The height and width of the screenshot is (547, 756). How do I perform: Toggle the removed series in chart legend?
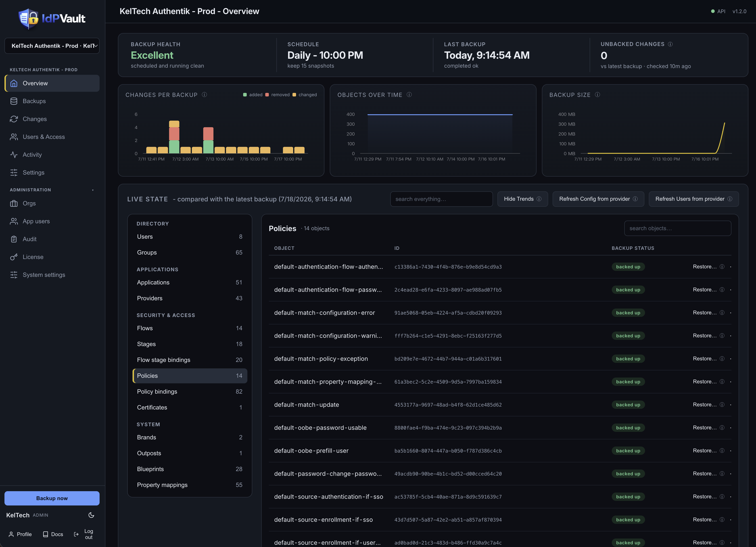[x=277, y=95]
